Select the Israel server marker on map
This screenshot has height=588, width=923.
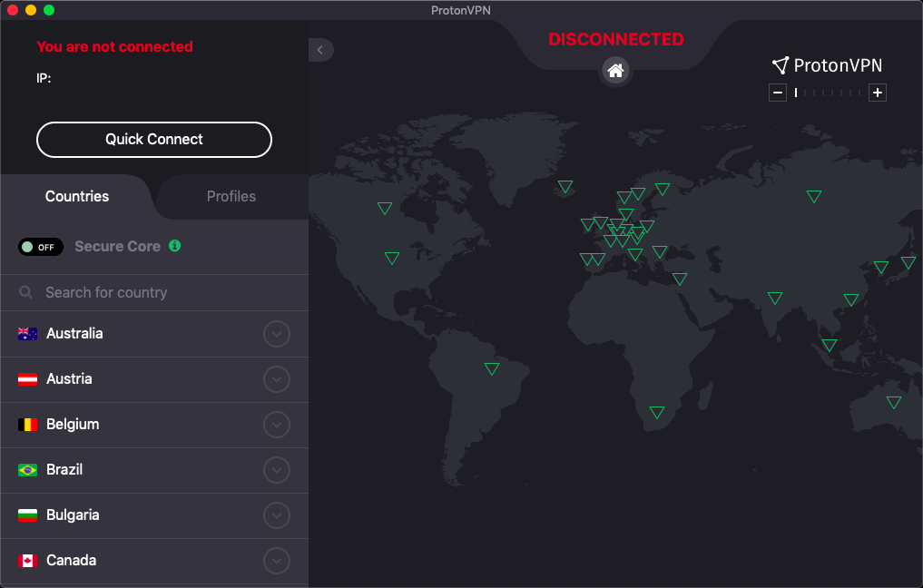point(680,279)
